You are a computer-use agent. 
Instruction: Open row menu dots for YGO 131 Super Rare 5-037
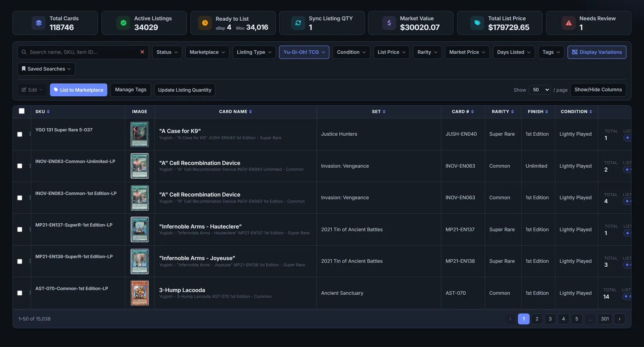coord(30,134)
